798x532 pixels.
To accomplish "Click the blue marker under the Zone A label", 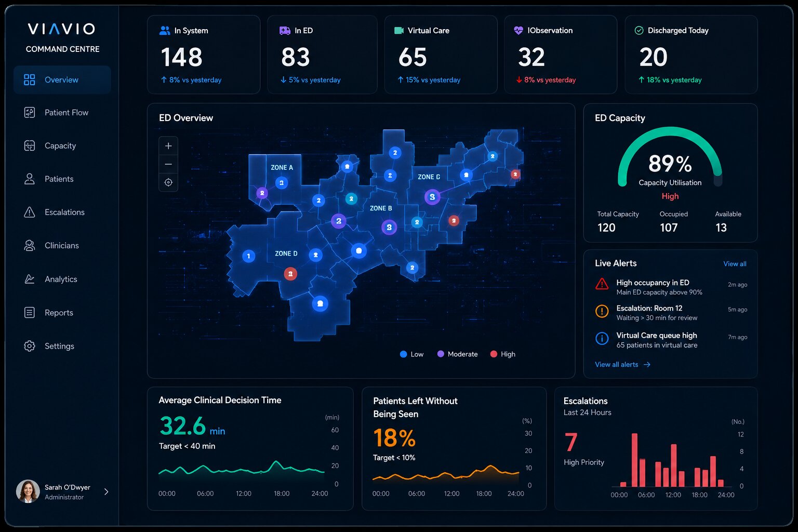I will click(x=282, y=183).
